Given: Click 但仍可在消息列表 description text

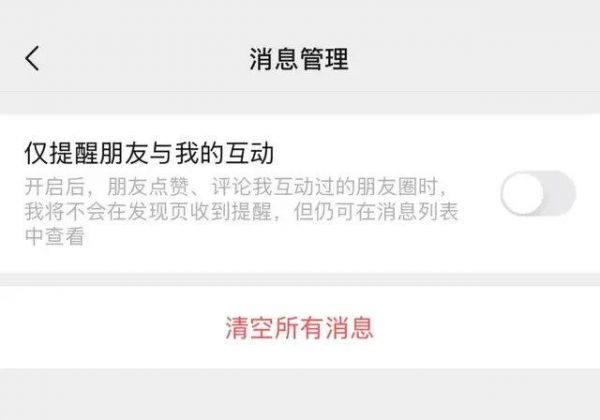Looking at the screenshot, I should tap(376, 212).
